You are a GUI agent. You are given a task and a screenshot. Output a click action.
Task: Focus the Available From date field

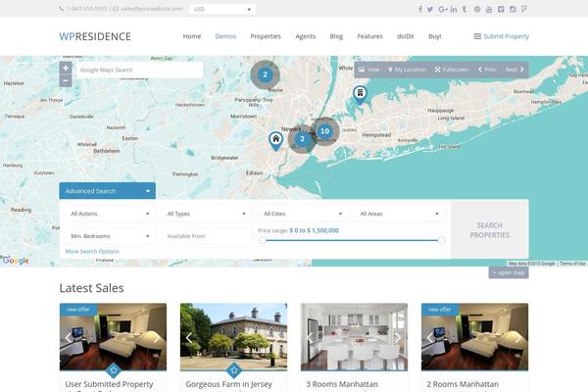coord(207,236)
